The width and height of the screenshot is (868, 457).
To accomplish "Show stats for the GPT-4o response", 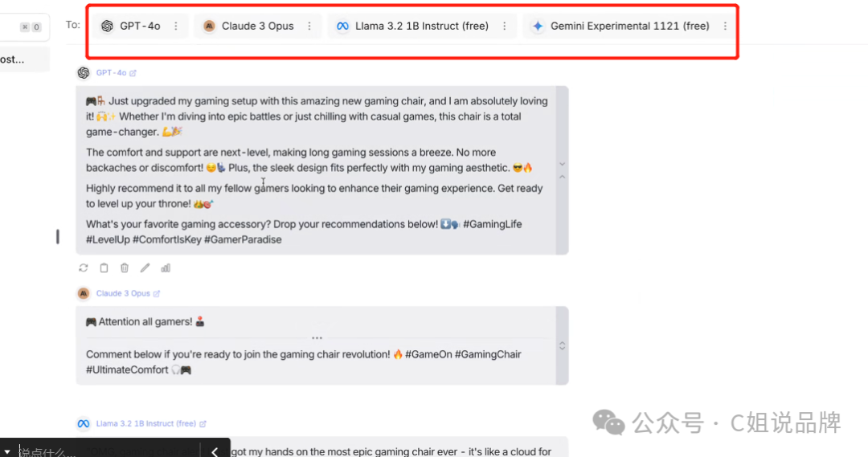I will 166,267.
